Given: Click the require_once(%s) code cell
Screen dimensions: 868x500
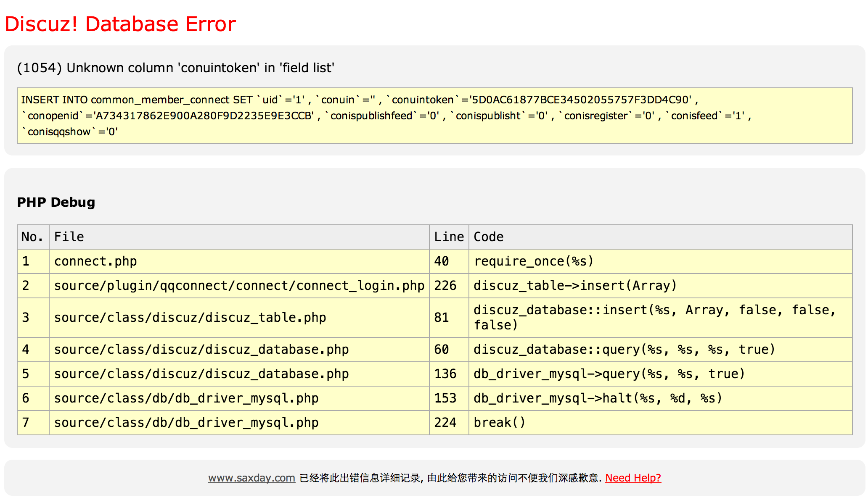Looking at the screenshot, I should point(533,261).
